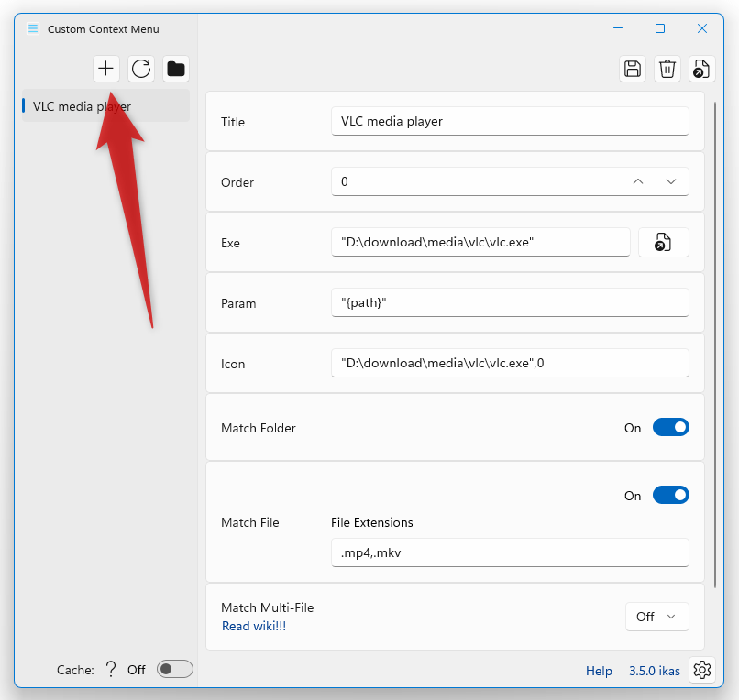Open the menus folder button
The image size is (739, 700).
[176, 69]
